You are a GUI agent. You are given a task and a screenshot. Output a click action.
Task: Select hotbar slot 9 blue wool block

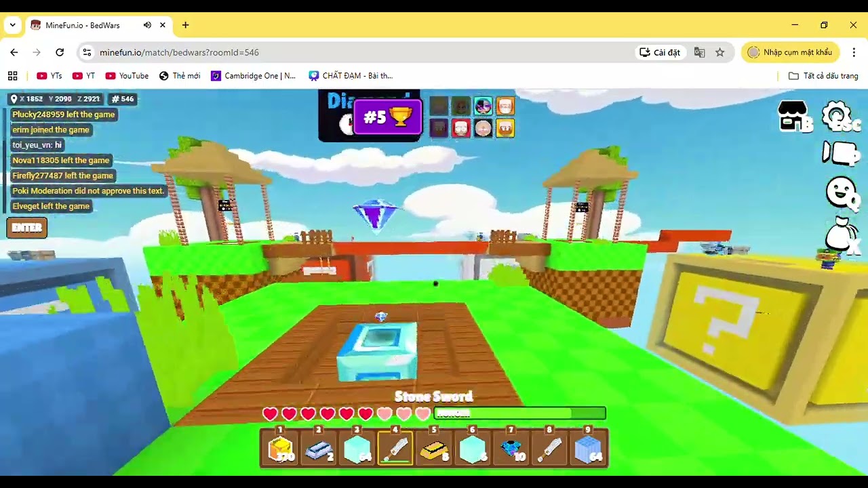click(588, 447)
